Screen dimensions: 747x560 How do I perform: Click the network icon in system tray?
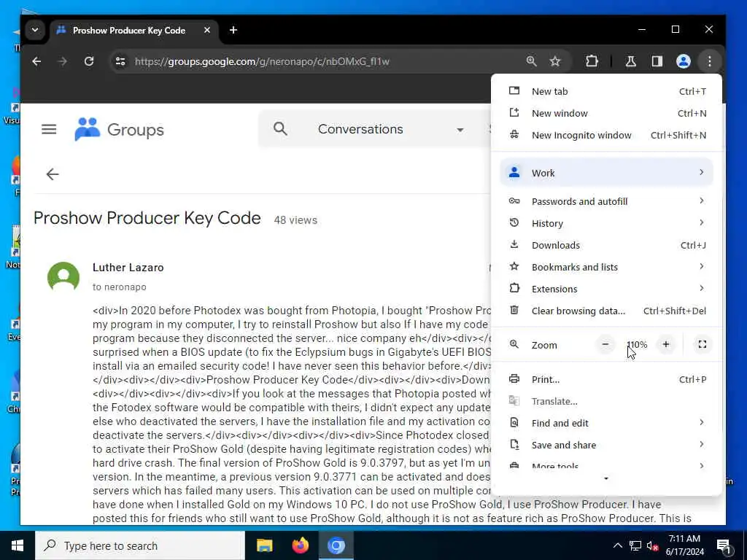pos(635,545)
